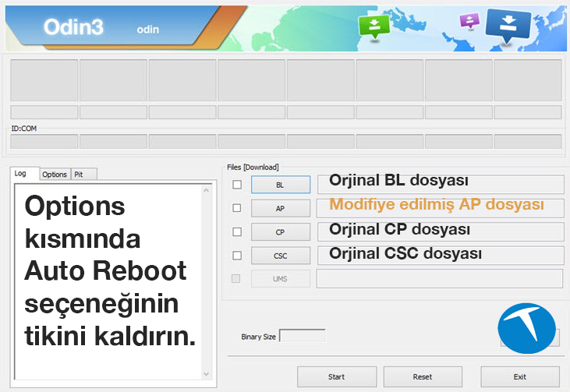The width and height of the screenshot is (570, 392).
Task: Select the Log tab
Action: point(24,174)
